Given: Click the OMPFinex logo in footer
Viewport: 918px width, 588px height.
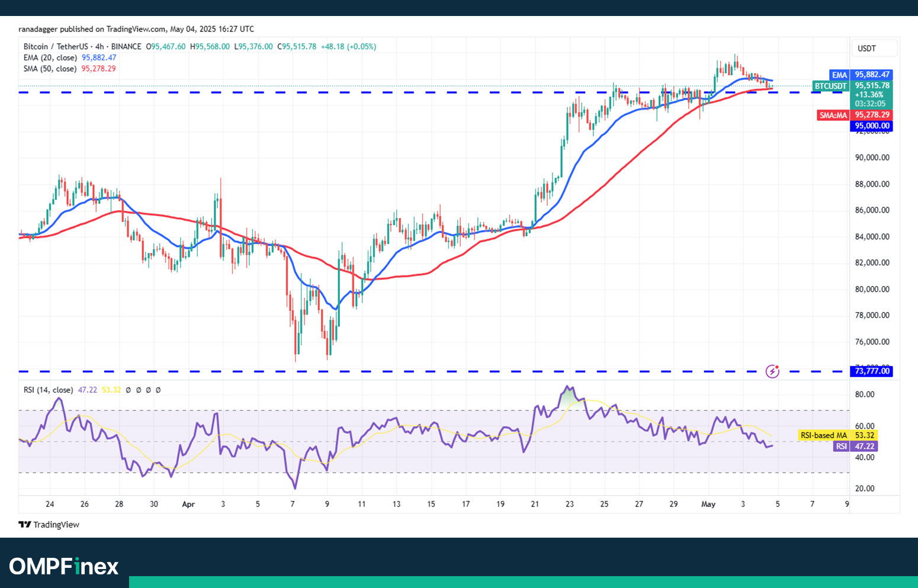Looking at the screenshot, I should [x=64, y=566].
